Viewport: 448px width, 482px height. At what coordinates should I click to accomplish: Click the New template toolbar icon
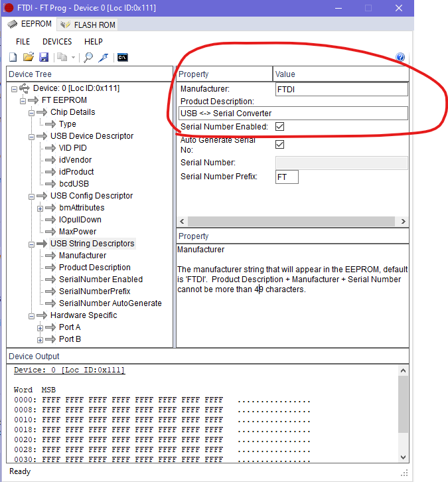[x=13, y=57]
